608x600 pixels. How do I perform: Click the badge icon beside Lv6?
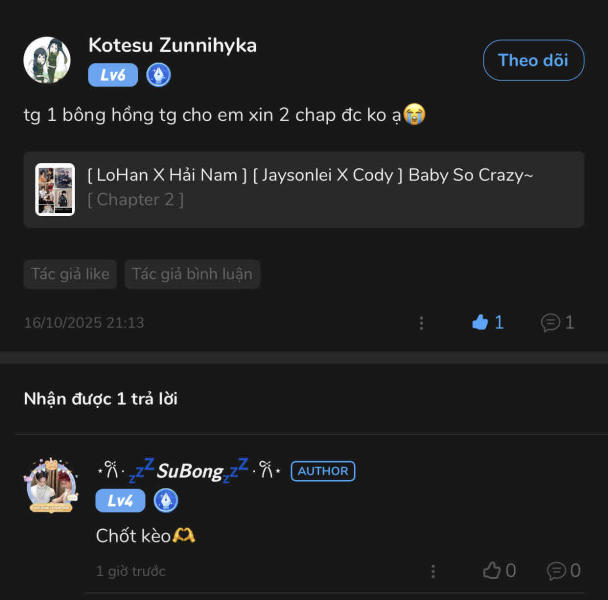tap(158, 75)
